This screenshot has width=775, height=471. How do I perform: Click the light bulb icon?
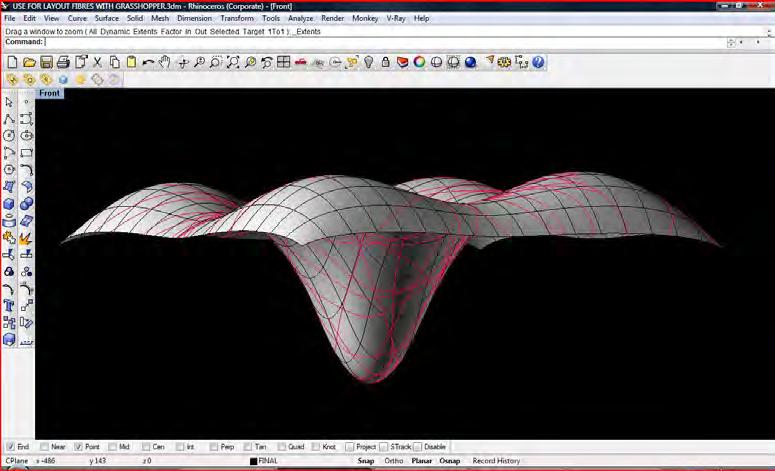368,62
